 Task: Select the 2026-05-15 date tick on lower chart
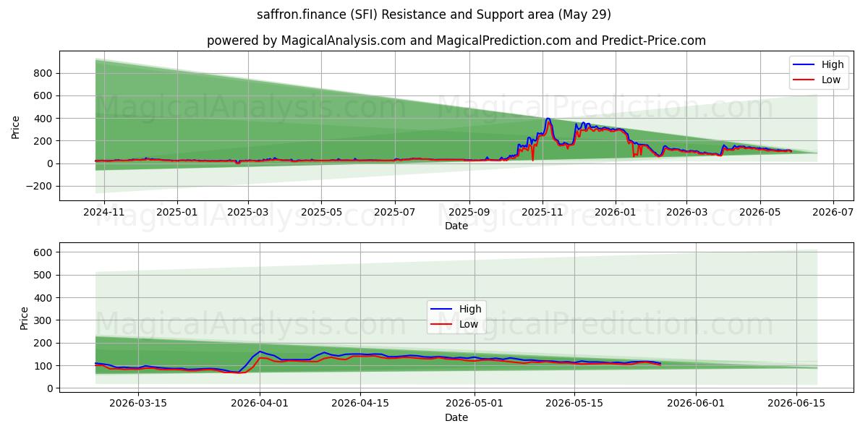click(574, 405)
